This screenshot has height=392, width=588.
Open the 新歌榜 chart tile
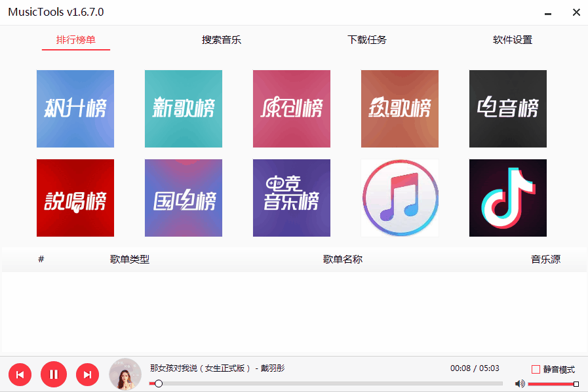click(184, 108)
